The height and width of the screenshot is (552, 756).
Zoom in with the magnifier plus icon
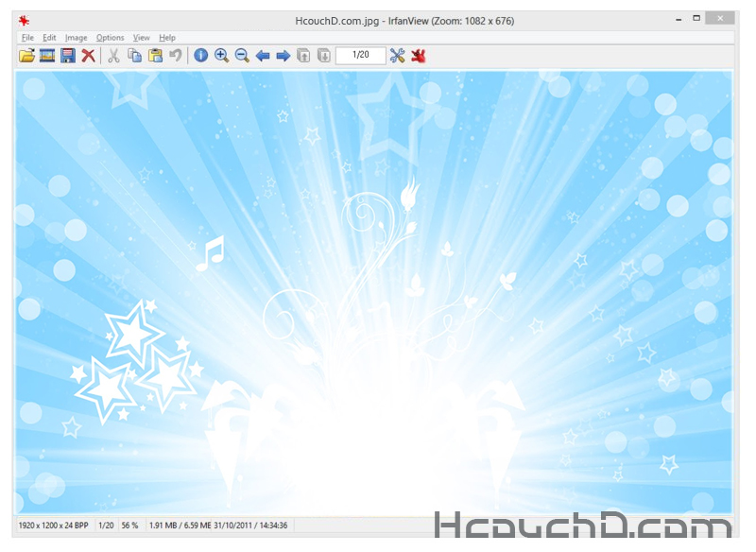pos(221,56)
